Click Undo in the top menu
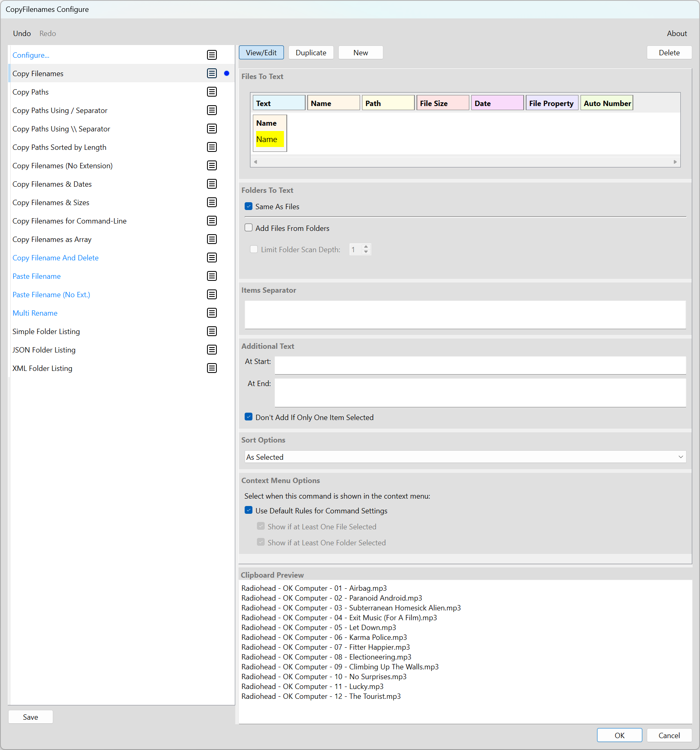 22,33
